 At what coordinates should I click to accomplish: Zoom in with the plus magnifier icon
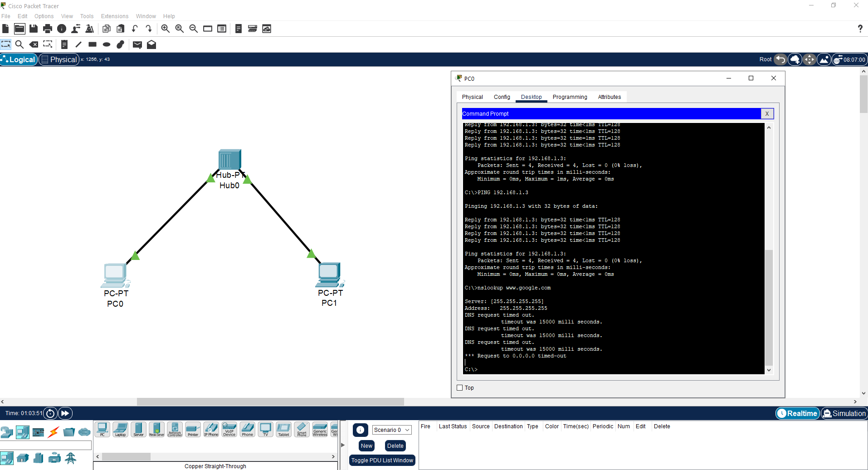pyautogui.click(x=166, y=29)
